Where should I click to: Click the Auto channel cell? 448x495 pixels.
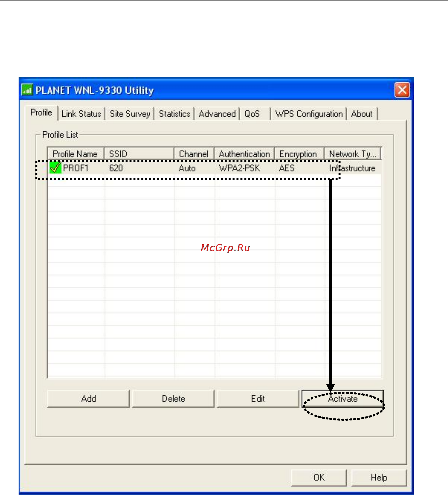click(x=187, y=168)
